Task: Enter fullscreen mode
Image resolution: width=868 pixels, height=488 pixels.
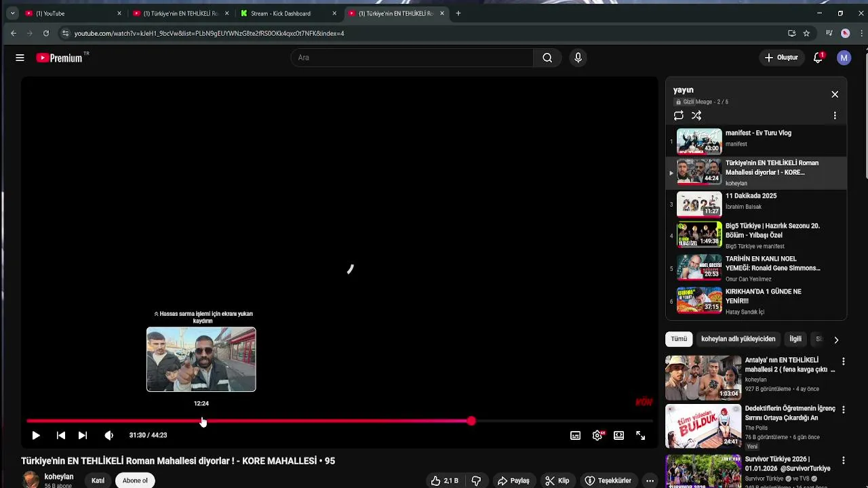Action: coord(640,435)
